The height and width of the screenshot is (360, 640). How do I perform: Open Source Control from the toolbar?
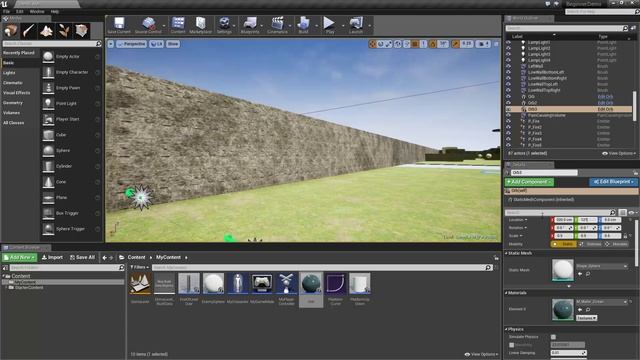pos(148,25)
